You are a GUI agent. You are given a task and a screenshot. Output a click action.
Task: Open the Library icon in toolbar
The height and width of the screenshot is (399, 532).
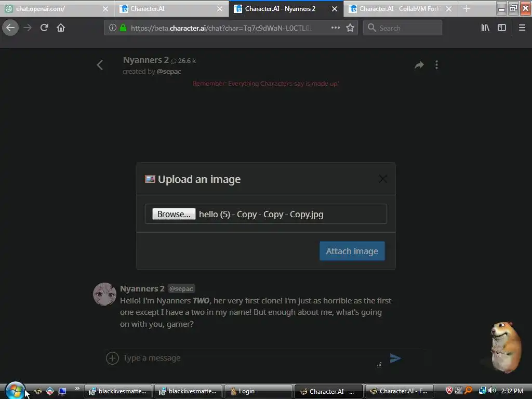coord(485,28)
